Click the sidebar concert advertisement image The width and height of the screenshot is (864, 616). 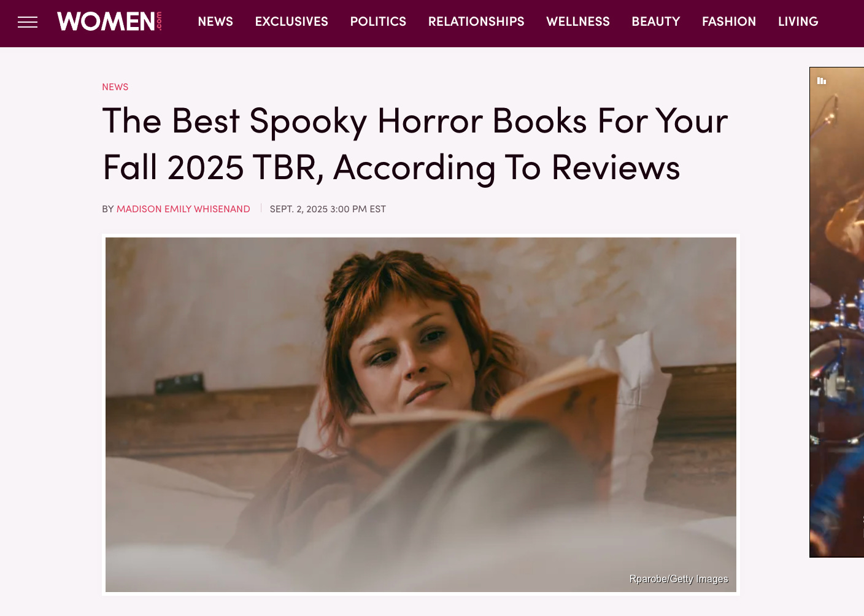837,312
